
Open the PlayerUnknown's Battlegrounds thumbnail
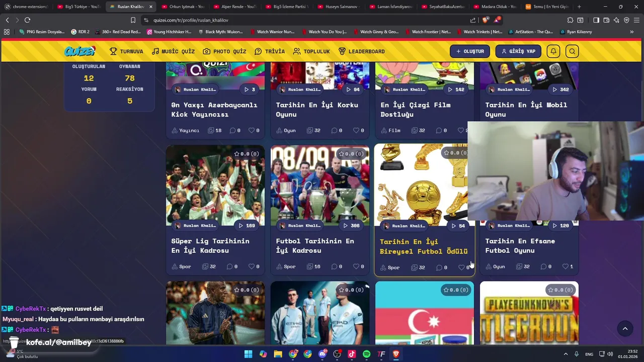[x=529, y=313]
